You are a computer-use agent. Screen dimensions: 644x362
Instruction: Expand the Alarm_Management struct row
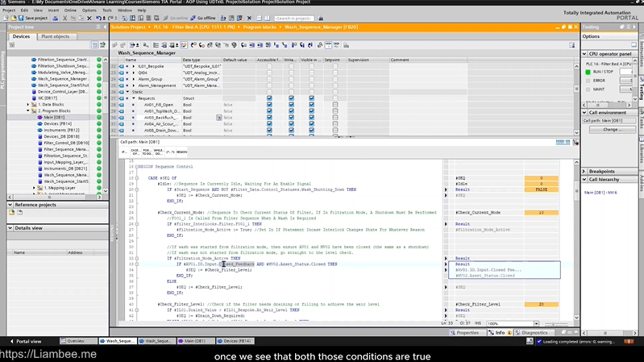134,85
